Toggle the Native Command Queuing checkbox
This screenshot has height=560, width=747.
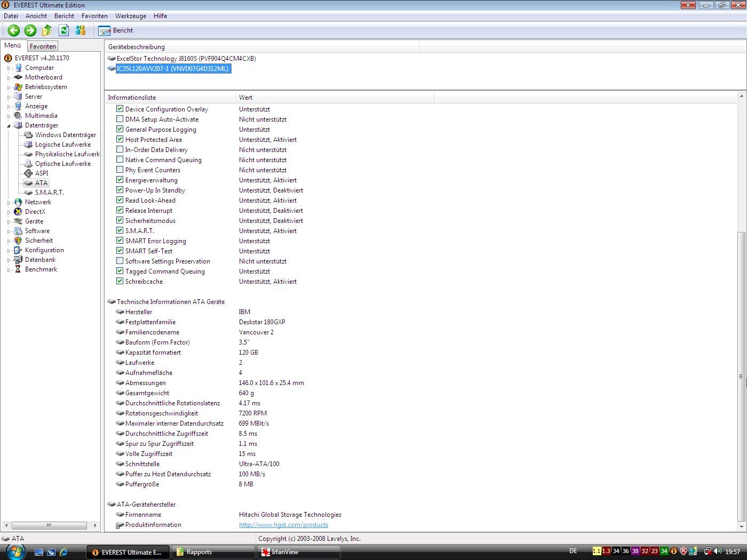[120, 159]
